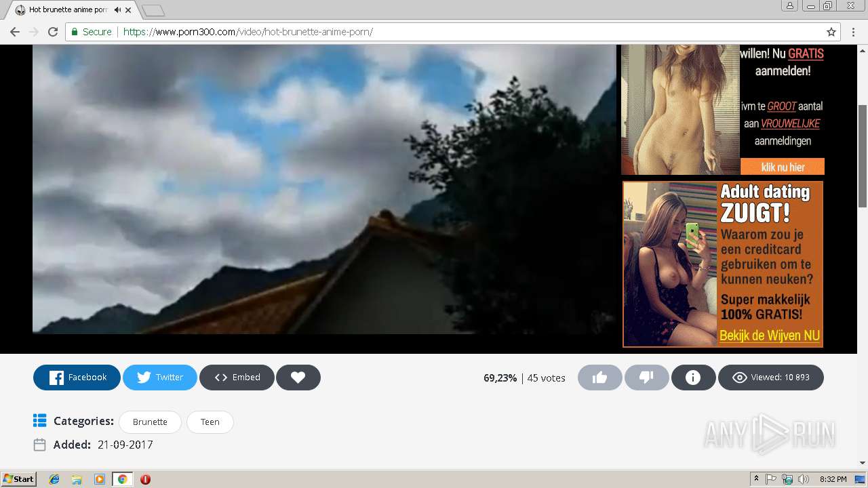
Task: Show hidden system tray icons
Action: pos(756,479)
